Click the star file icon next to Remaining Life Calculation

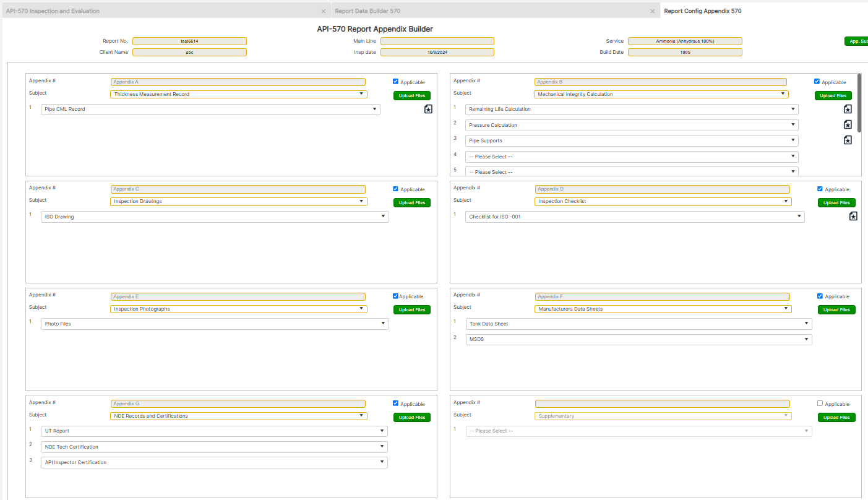[x=848, y=108]
